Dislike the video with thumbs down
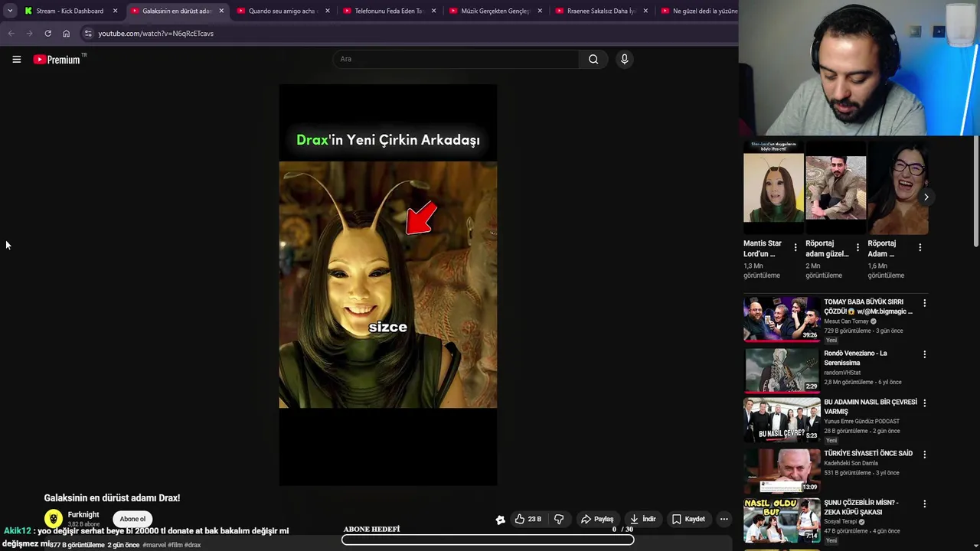The image size is (980, 551). click(559, 519)
